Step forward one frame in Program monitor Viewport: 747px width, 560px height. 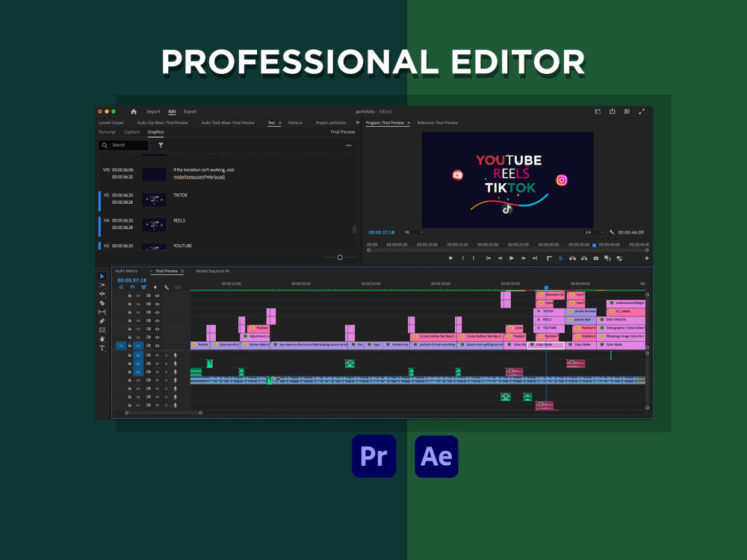523,258
